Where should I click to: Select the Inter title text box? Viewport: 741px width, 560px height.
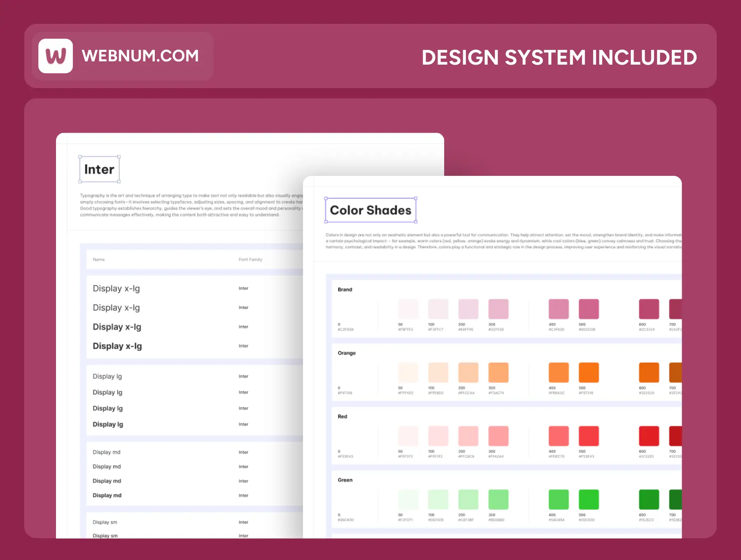pyautogui.click(x=99, y=169)
